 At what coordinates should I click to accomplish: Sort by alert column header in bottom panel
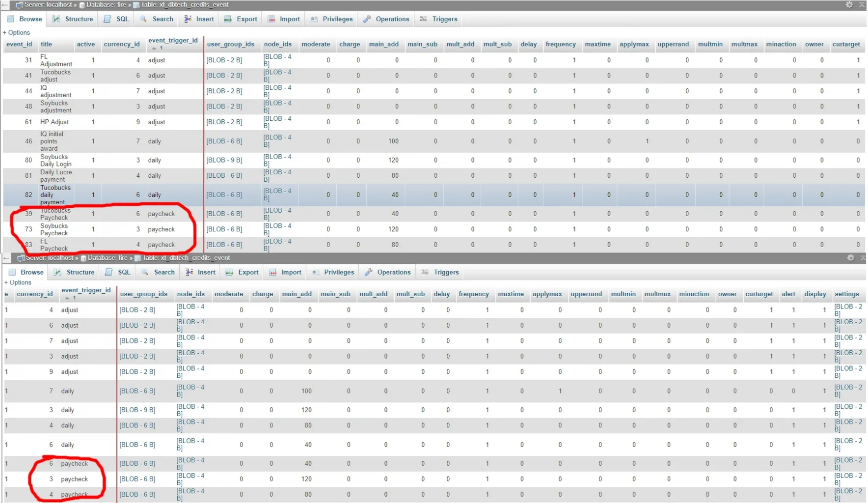tap(788, 294)
